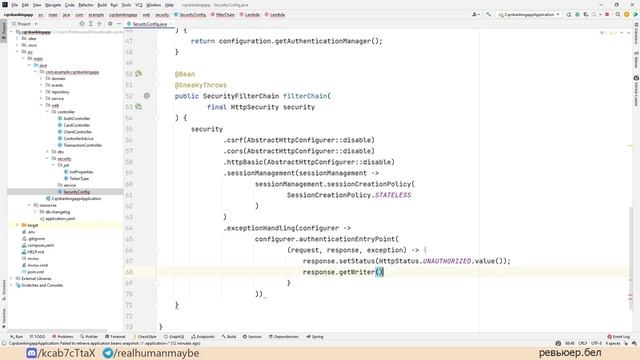This screenshot has height=360, width=640.
Task: Click the filterChain breadcrumb in navigation bar
Action: coord(223,15)
